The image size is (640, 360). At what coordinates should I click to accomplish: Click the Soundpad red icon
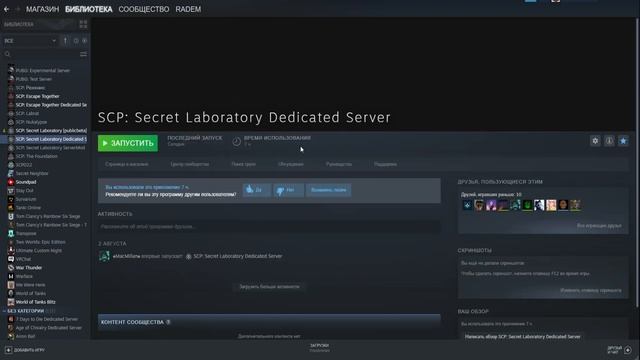11,182
